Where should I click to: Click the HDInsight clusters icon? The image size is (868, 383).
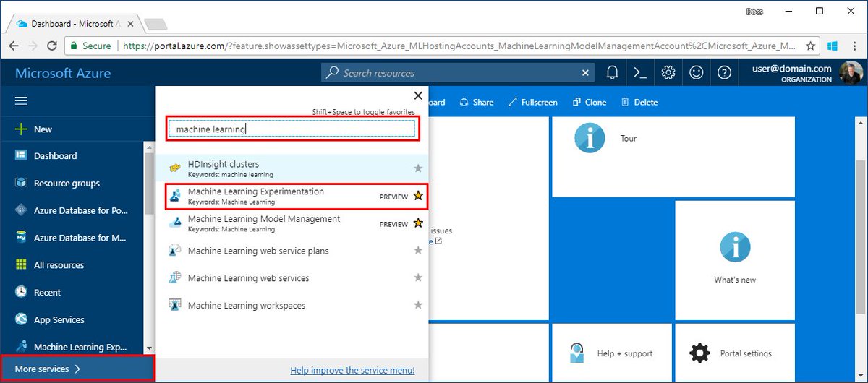[175, 168]
